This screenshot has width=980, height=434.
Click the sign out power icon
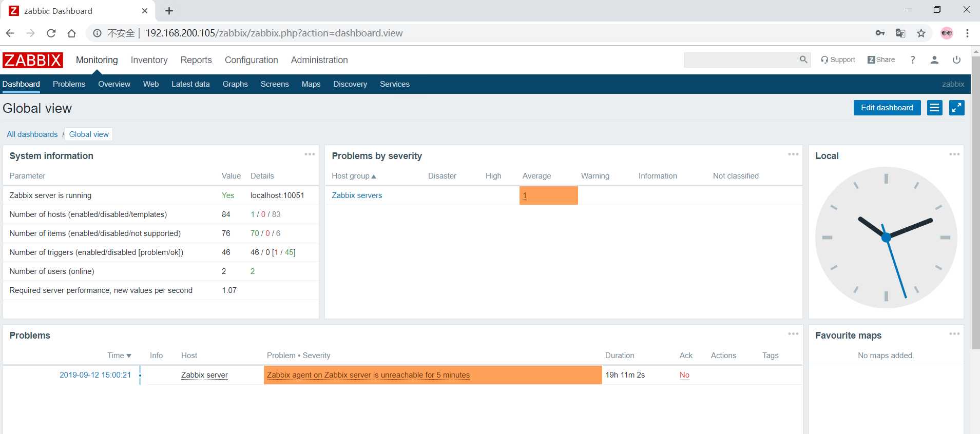coord(956,60)
